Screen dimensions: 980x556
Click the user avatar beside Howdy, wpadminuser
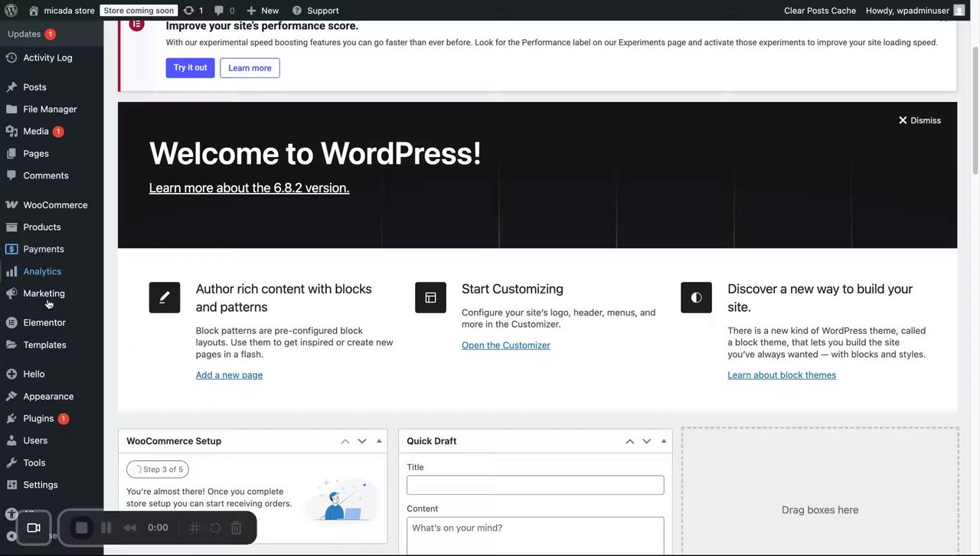[x=959, y=11]
